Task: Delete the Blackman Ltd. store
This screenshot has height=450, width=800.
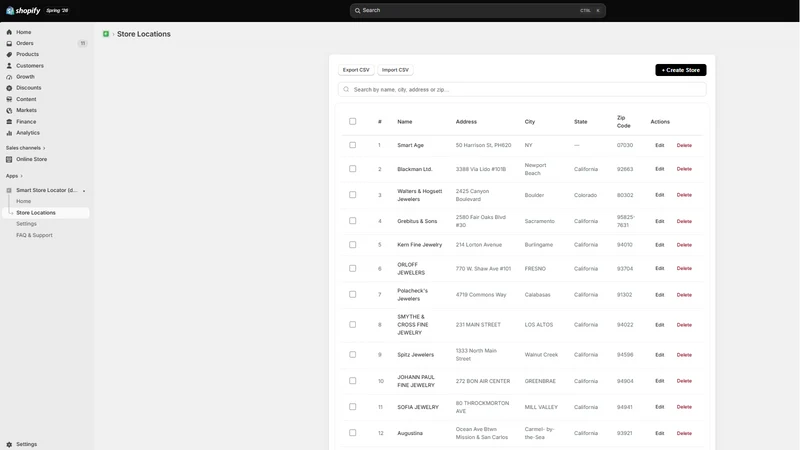Action: pyautogui.click(x=684, y=169)
